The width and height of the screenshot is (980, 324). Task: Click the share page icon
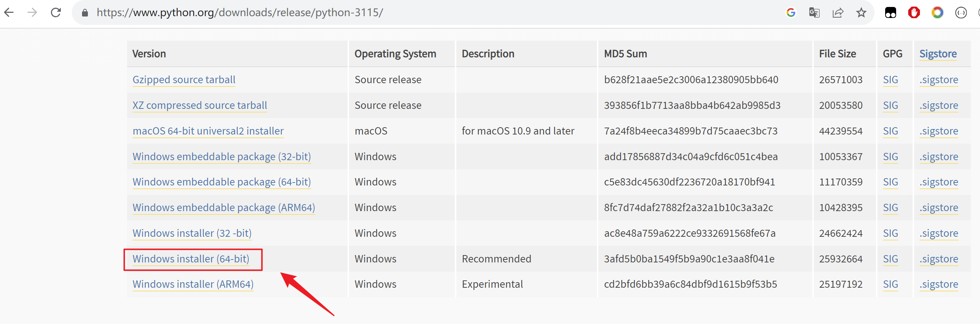[838, 12]
